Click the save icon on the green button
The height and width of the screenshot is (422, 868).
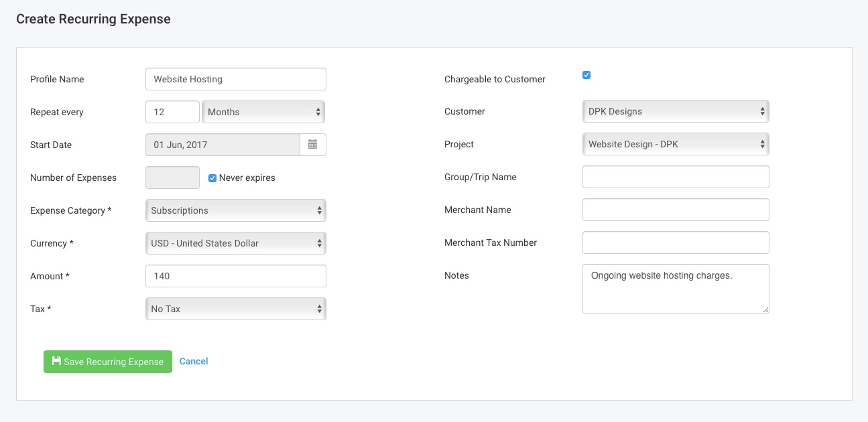point(56,361)
